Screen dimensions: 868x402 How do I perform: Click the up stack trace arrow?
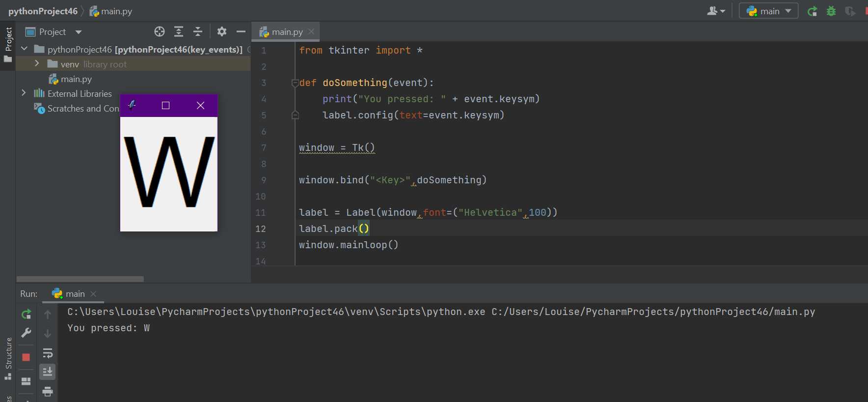pos(48,315)
